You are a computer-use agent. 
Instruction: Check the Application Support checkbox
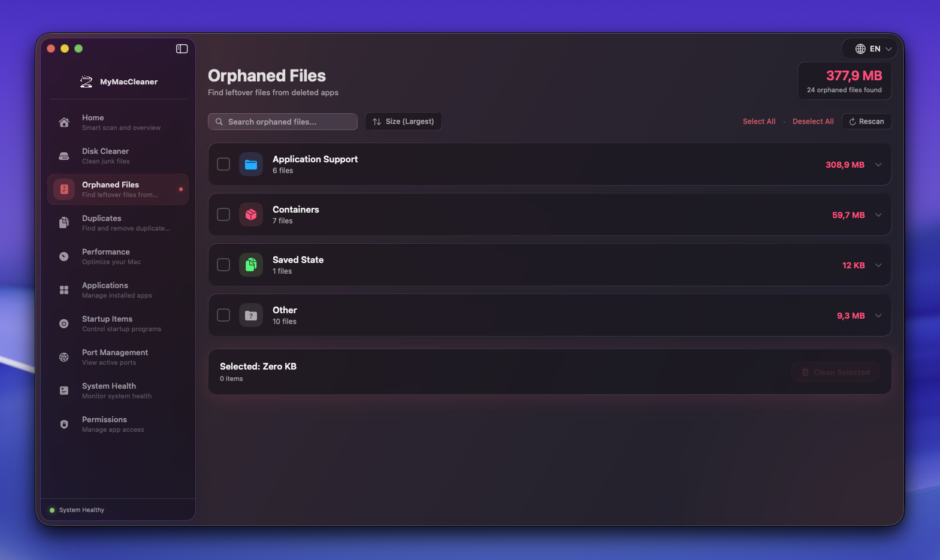(x=223, y=164)
